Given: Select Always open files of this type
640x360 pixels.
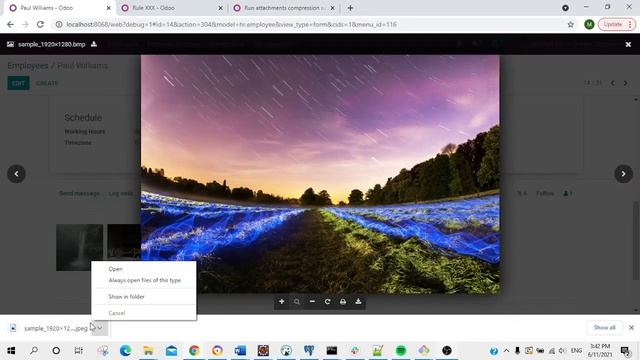Looking at the screenshot, I should click(x=144, y=280).
